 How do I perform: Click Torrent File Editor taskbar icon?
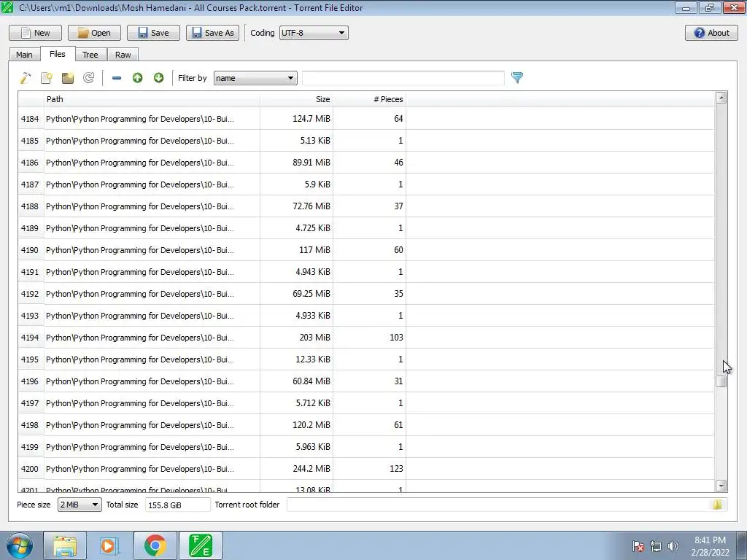[201, 545]
